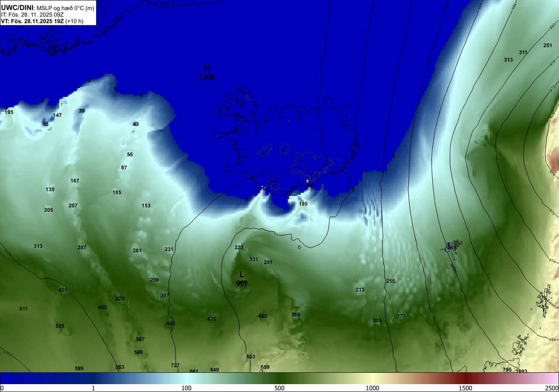Click the 500 label on color scale
559x392 pixels.
click(x=279, y=388)
